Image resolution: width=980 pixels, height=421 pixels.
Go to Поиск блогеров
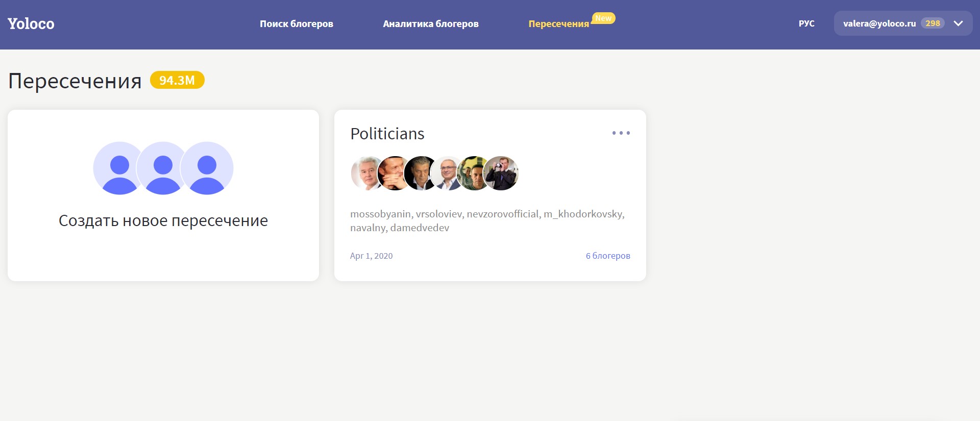pos(297,23)
